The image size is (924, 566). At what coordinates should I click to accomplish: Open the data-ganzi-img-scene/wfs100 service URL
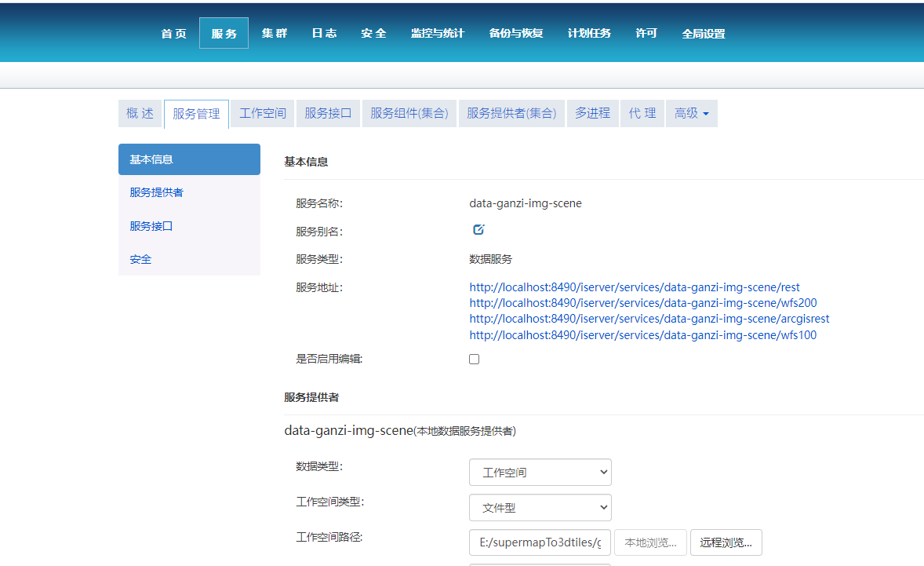point(643,335)
